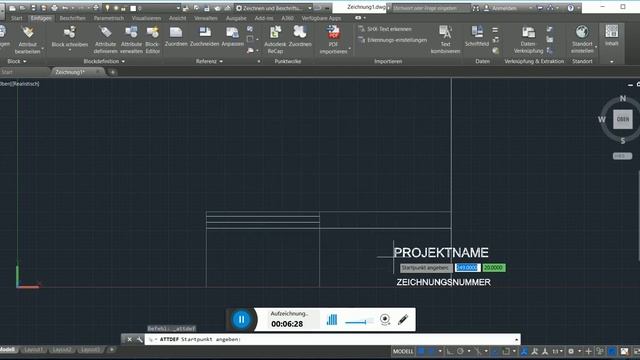640x360 pixels.
Task: Toggle ortho mode in the status bar
Action: (449, 351)
